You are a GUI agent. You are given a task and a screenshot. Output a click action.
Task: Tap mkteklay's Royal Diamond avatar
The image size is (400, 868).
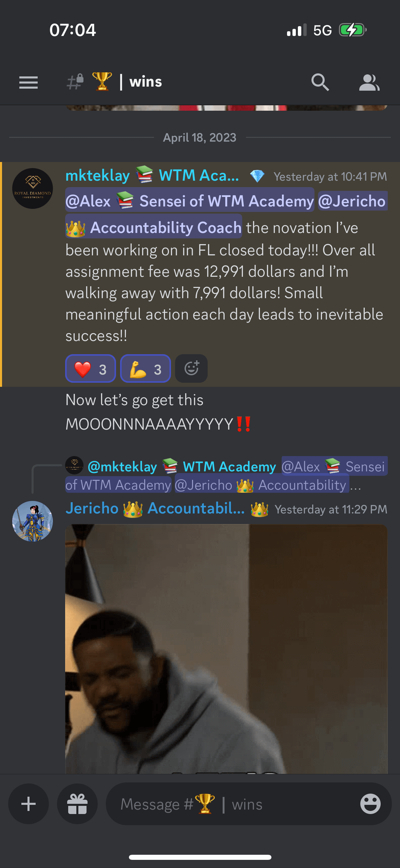(33, 188)
